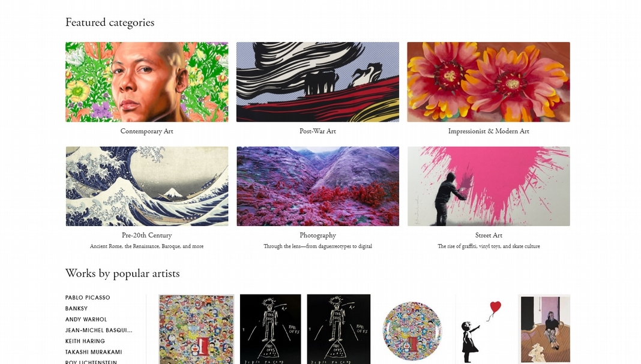Open the pink splatter Street Art image

pyautogui.click(x=489, y=186)
